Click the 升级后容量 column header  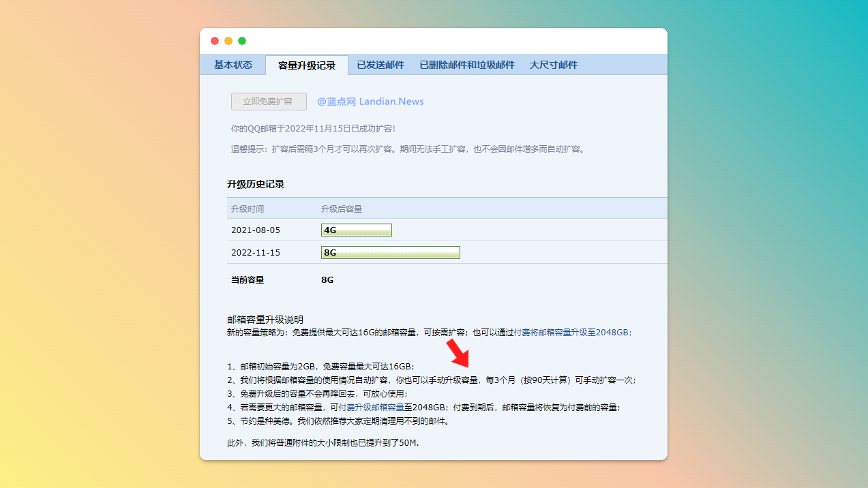click(x=342, y=209)
